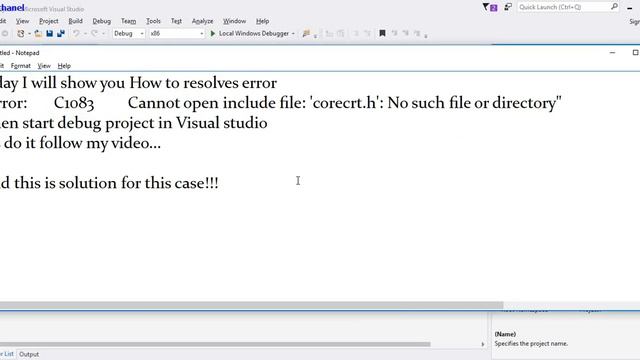Click the 'Visual studio' text in Notepad

pyautogui.click(x=222, y=123)
